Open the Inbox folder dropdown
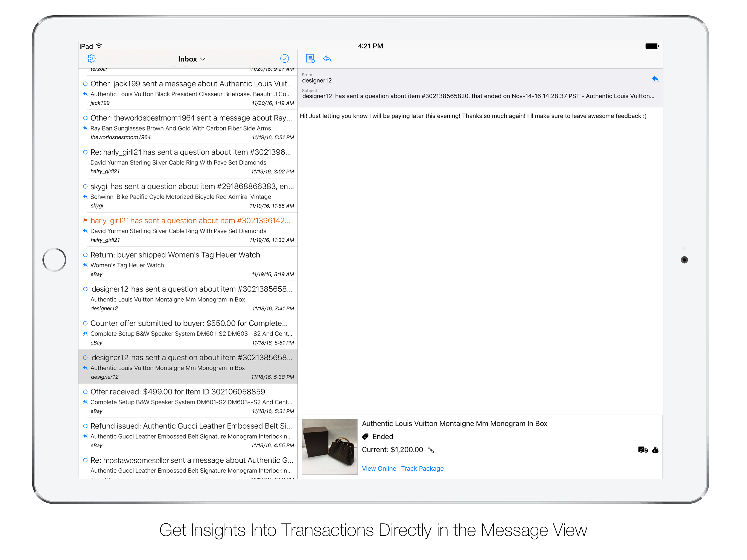 pyautogui.click(x=192, y=59)
